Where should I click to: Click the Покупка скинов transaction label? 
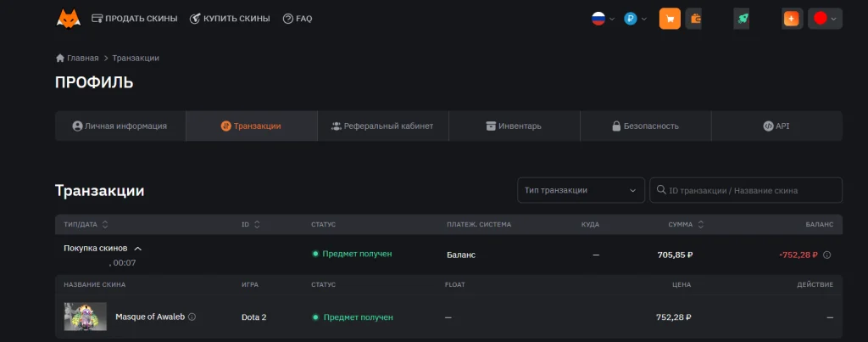[96, 249]
